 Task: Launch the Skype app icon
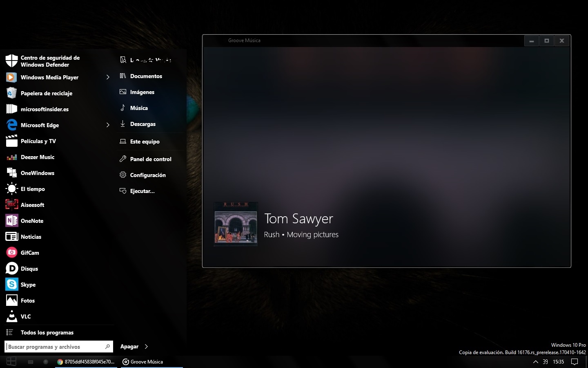(x=11, y=285)
